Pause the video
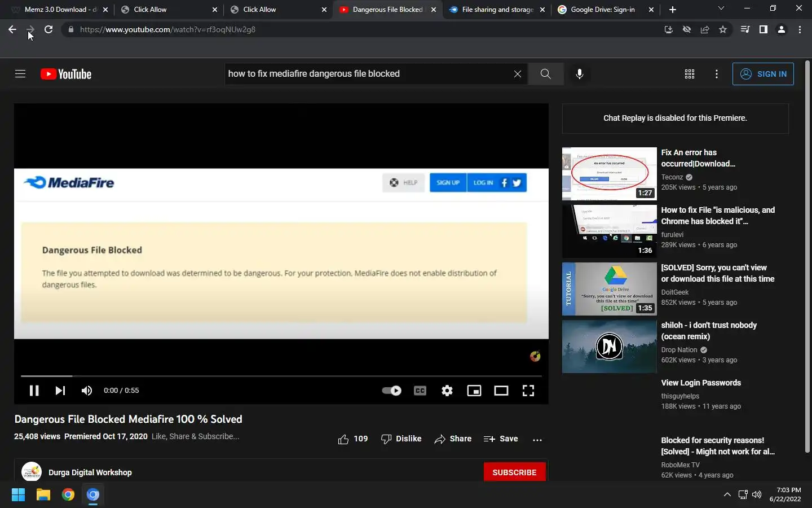The image size is (812, 508). pyautogui.click(x=34, y=391)
